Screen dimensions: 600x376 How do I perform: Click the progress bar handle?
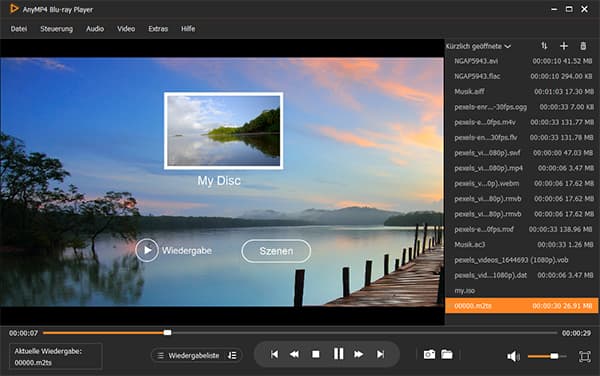(x=167, y=333)
